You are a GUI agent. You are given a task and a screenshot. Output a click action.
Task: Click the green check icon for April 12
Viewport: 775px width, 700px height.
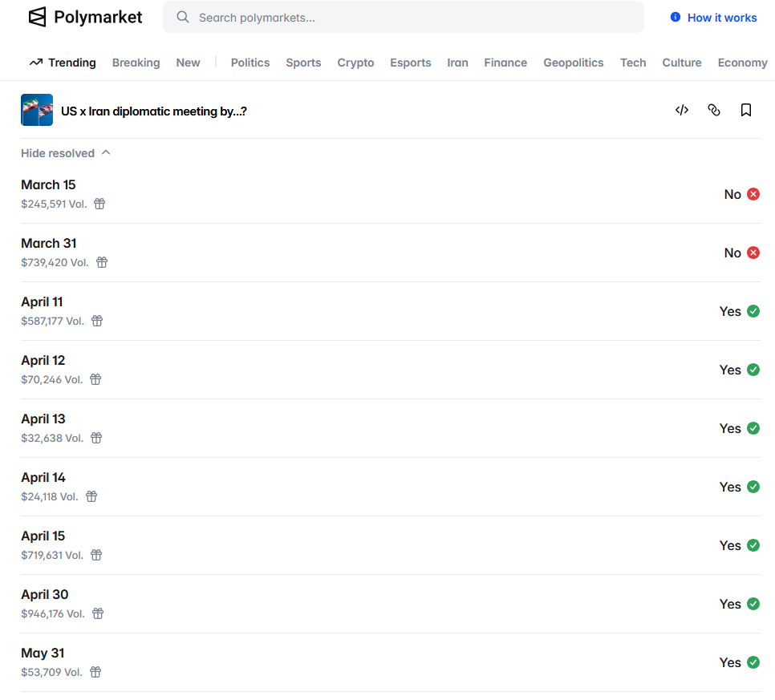click(753, 370)
